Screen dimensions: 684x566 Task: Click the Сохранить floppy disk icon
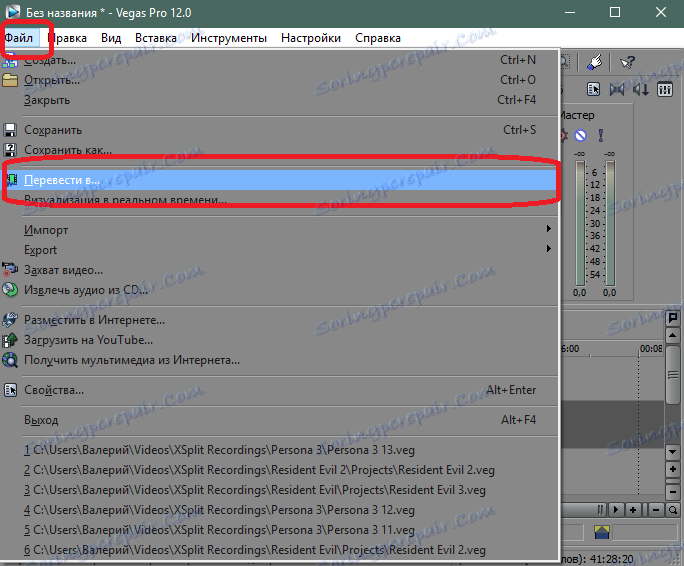10,130
